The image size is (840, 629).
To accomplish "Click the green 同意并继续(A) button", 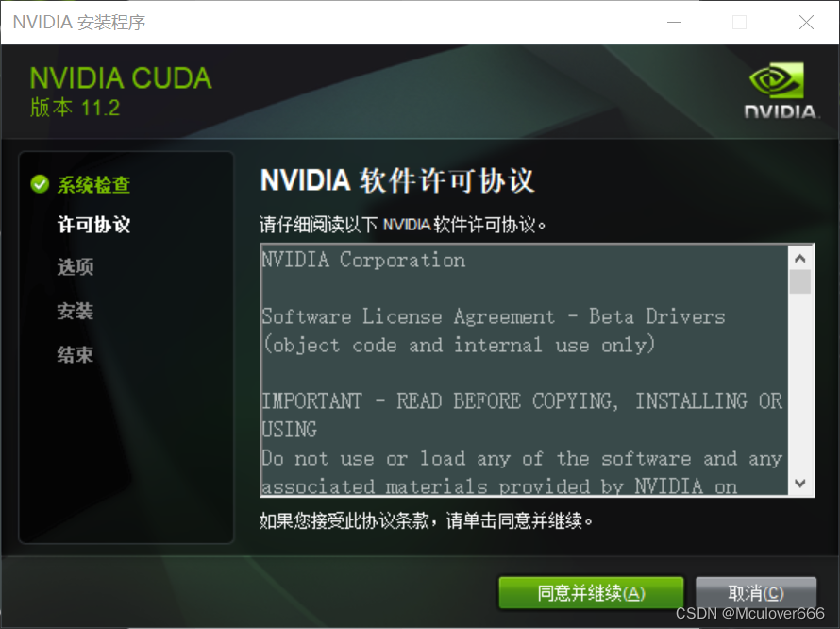I will click(x=591, y=592).
